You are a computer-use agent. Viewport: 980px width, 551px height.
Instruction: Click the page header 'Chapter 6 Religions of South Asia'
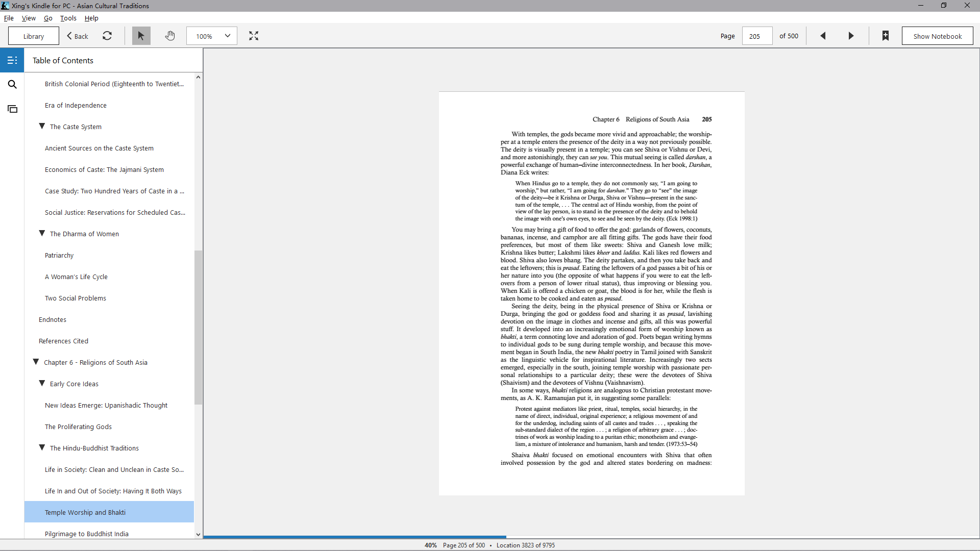641,119
